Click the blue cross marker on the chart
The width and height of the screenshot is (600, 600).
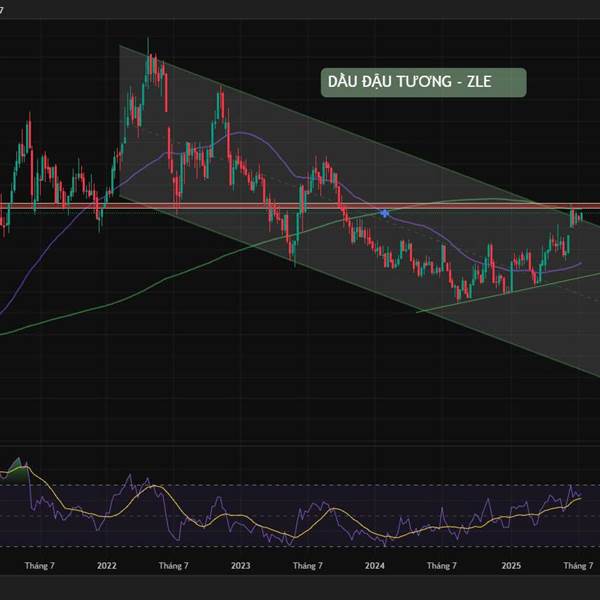384,213
